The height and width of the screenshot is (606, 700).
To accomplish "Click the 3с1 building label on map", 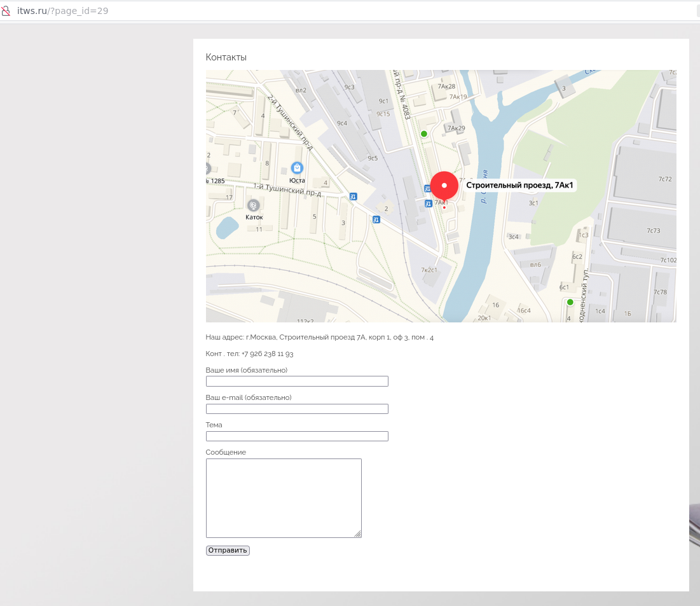I will pos(533,203).
